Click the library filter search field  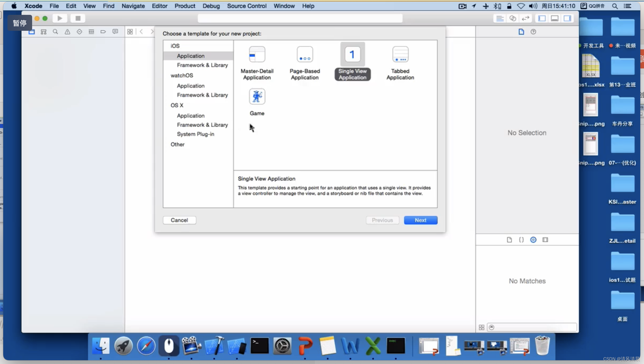pyautogui.click(x=532, y=327)
